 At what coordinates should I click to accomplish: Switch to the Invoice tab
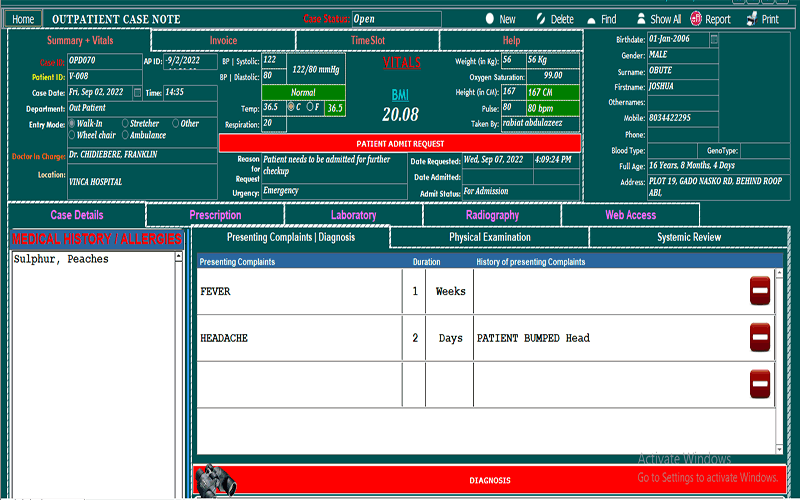tap(223, 41)
